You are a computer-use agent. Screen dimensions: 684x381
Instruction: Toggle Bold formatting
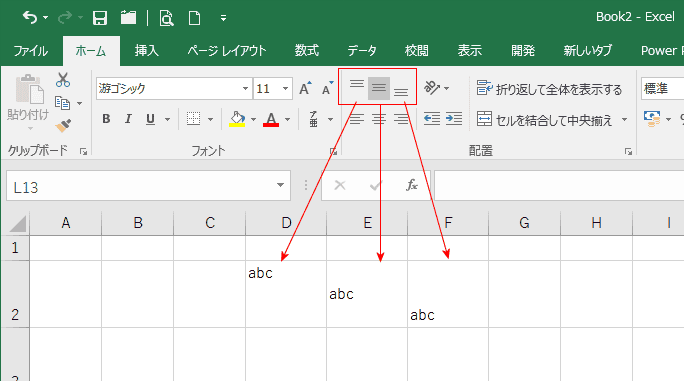coord(106,119)
